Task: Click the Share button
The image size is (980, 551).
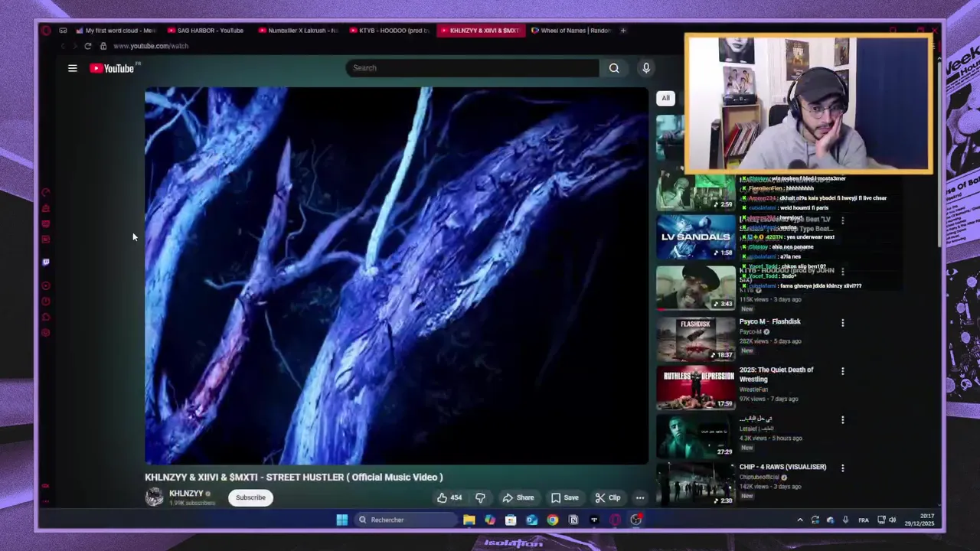Action: [518, 497]
